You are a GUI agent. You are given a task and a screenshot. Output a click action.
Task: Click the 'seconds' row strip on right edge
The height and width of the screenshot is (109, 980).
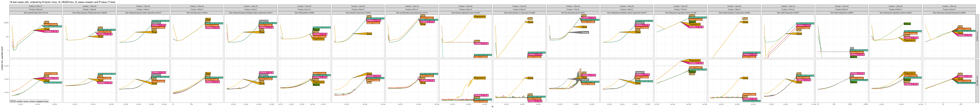pos(977,81)
